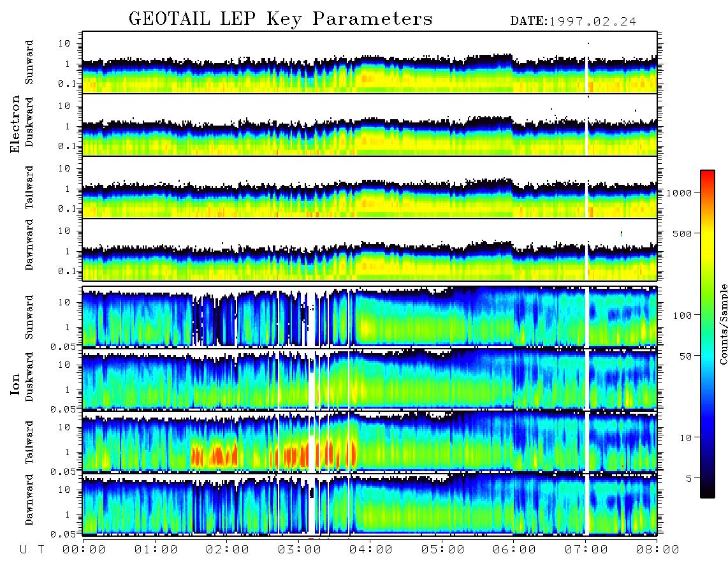The image size is (728, 561).
Task: Click the "DATE:1997.02.24" label
Action: 573,22
